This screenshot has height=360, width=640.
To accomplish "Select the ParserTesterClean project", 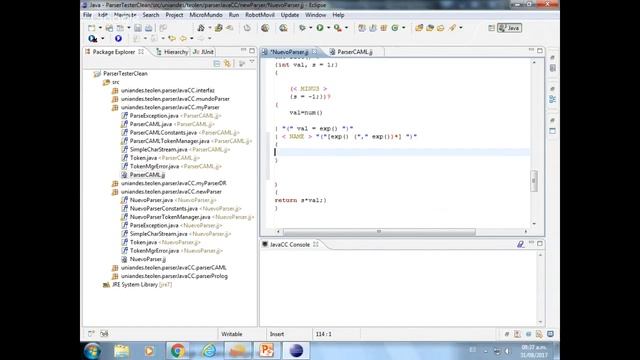I will 125,73.
